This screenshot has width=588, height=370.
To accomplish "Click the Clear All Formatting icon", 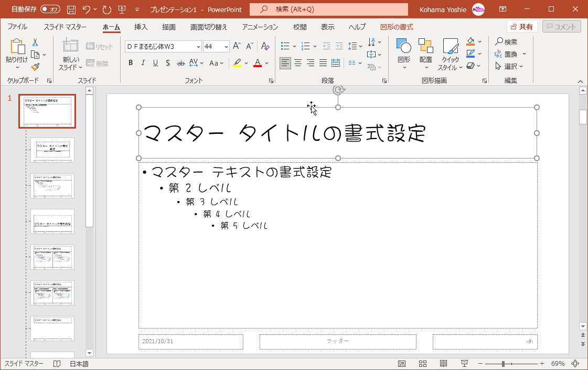I will click(x=265, y=46).
